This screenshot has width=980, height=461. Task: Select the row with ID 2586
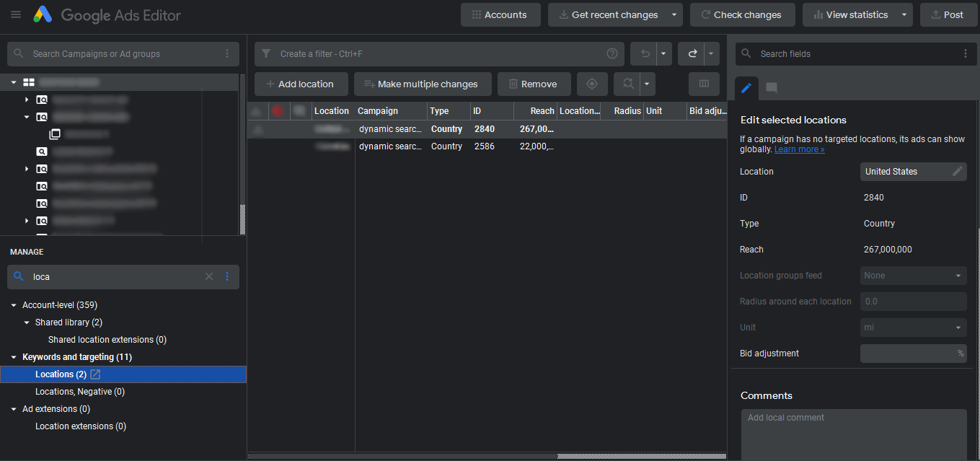coord(487,146)
